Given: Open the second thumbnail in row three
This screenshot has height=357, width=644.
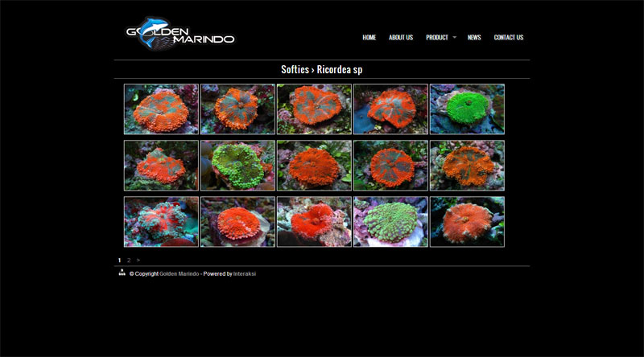Looking at the screenshot, I should pos(237,222).
